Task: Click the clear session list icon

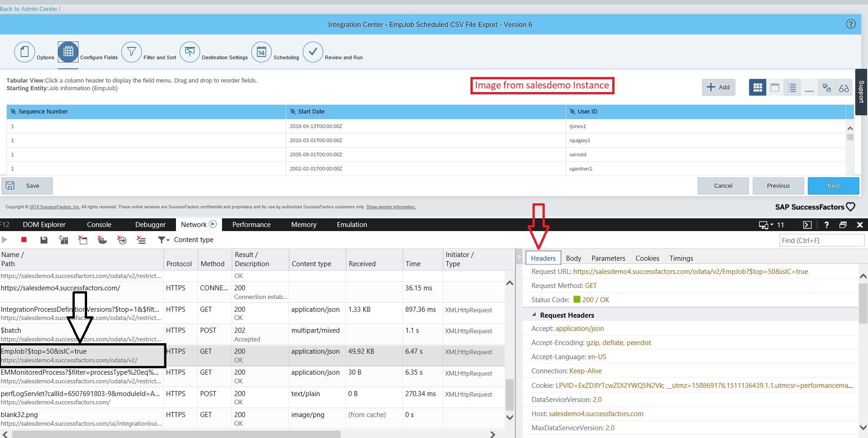Action: tap(141, 240)
